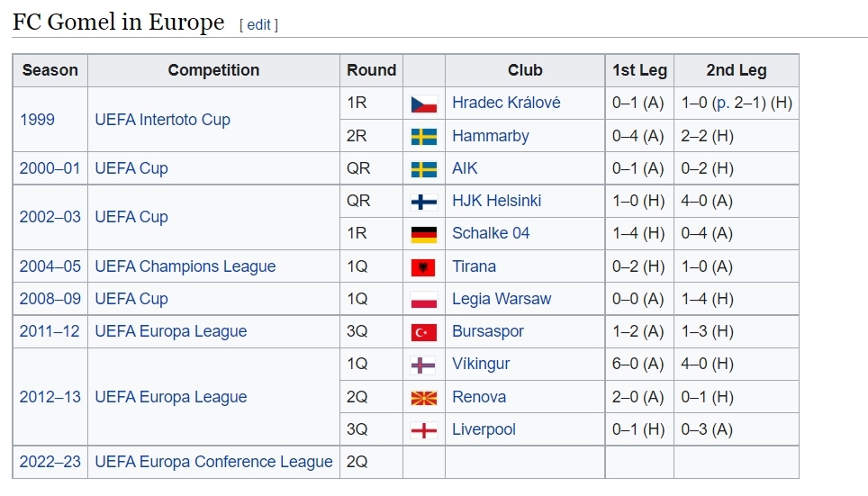Click the Polish flag next to Legia Warsaw

point(424,300)
